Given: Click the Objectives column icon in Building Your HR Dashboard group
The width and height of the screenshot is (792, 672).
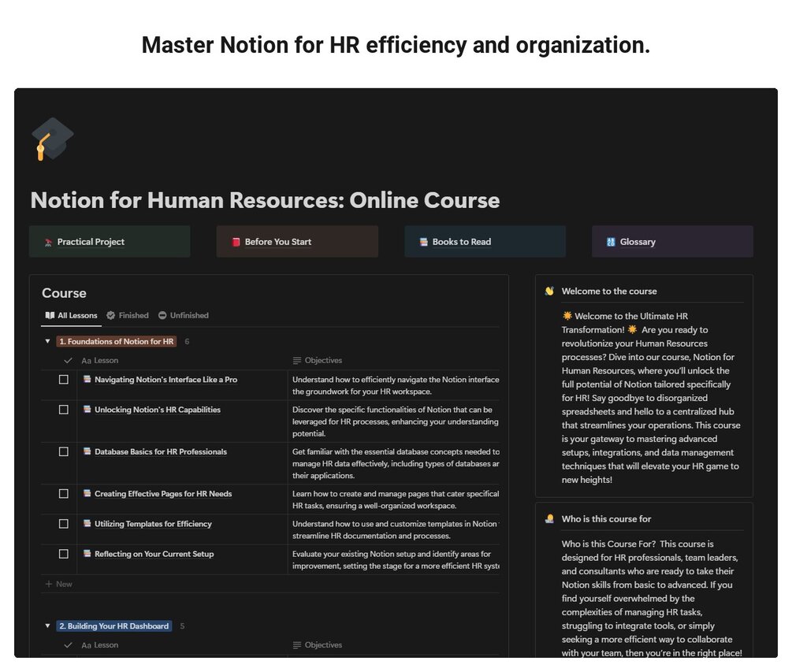Looking at the screenshot, I should coord(297,645).
